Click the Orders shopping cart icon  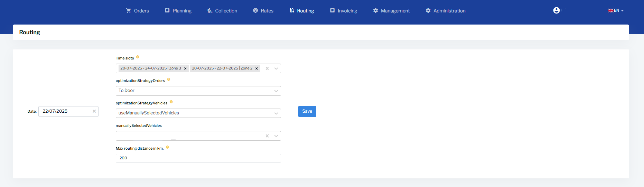coord(129,11)
